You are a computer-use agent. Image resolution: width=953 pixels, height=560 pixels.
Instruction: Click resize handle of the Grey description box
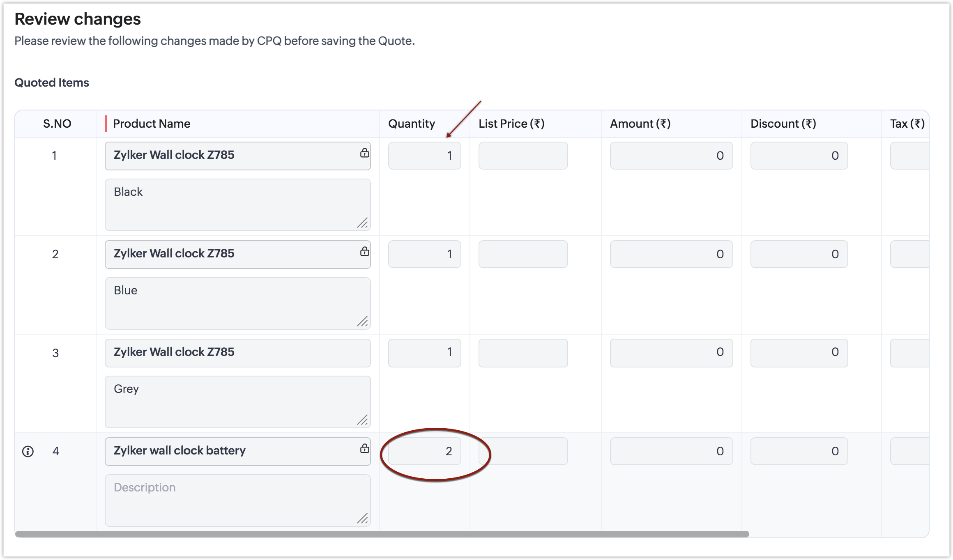[363, 420]
